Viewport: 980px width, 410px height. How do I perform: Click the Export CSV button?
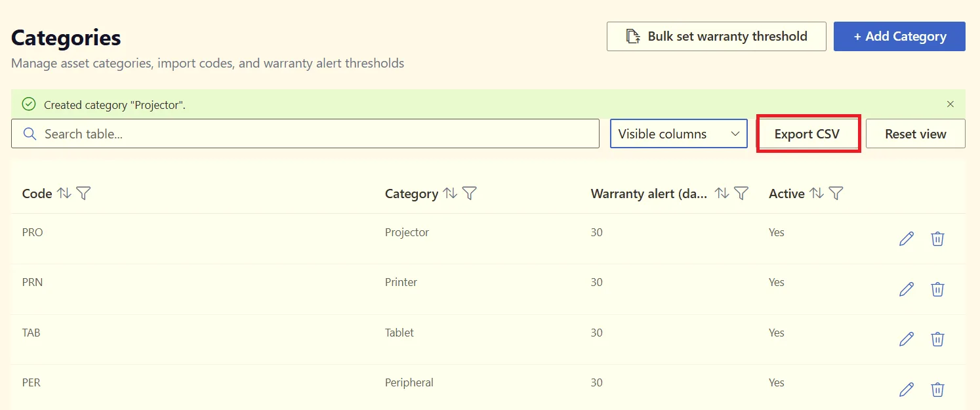tap(807, 134)
